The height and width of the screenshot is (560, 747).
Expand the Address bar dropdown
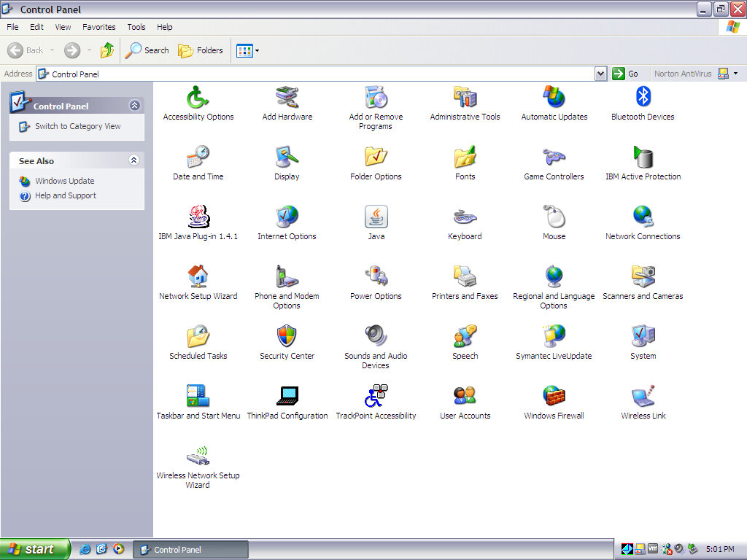click(x=600, y=74)
